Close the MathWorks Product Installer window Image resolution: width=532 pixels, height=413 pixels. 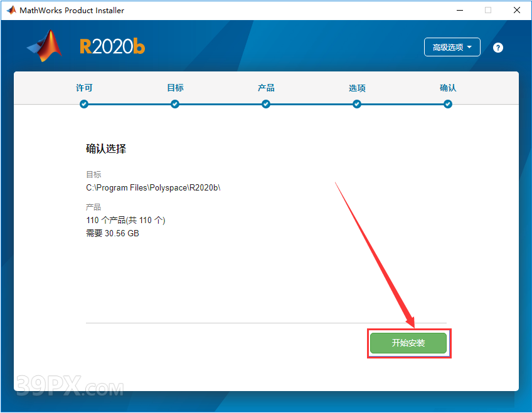click(x=517, y=10)
